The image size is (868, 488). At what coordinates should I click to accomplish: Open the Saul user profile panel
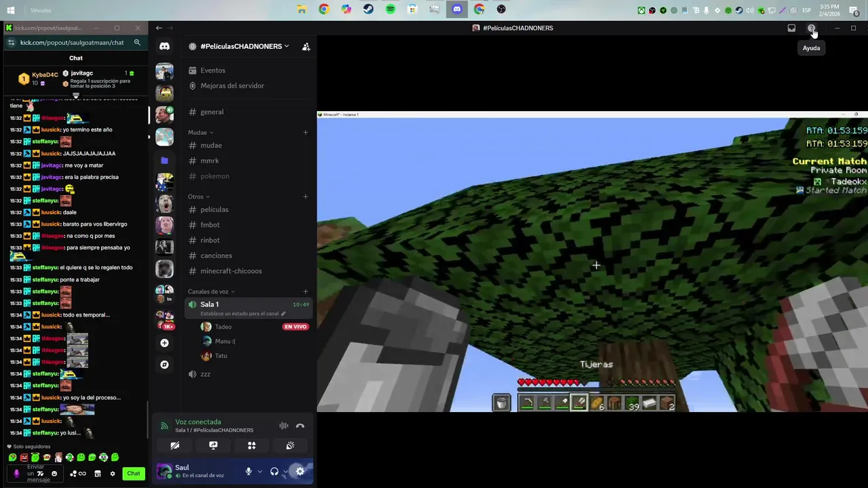(x=199, y=472)
